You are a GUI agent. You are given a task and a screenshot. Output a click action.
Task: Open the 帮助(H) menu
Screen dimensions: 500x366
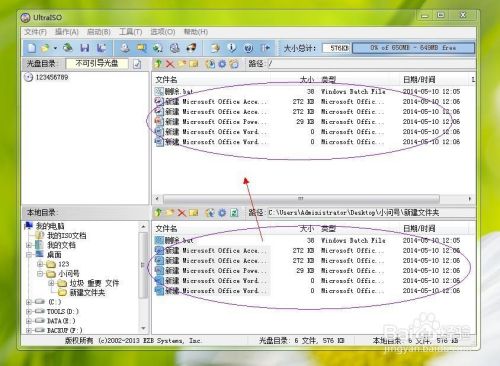coord(196,32)
